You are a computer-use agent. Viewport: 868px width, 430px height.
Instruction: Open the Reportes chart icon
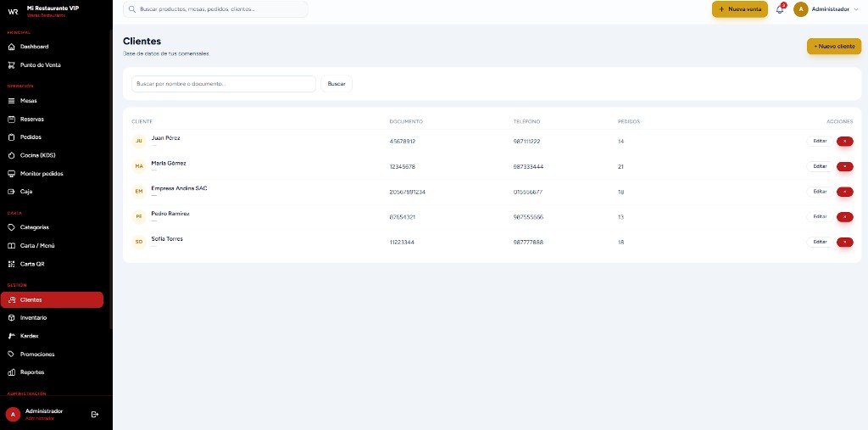click(x=11, y=372)
